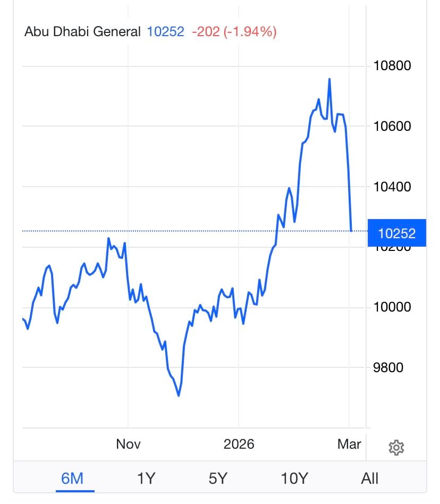The width and height of the screenshot is (440, 504).
Task: Click the 10400 y-axis label
Action: coord(393,187)
